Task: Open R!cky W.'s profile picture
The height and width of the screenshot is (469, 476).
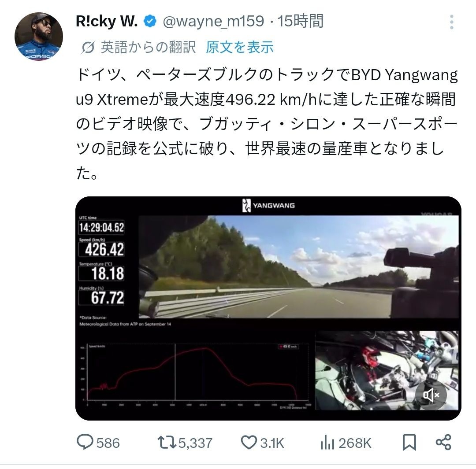Action: [38, 36]
